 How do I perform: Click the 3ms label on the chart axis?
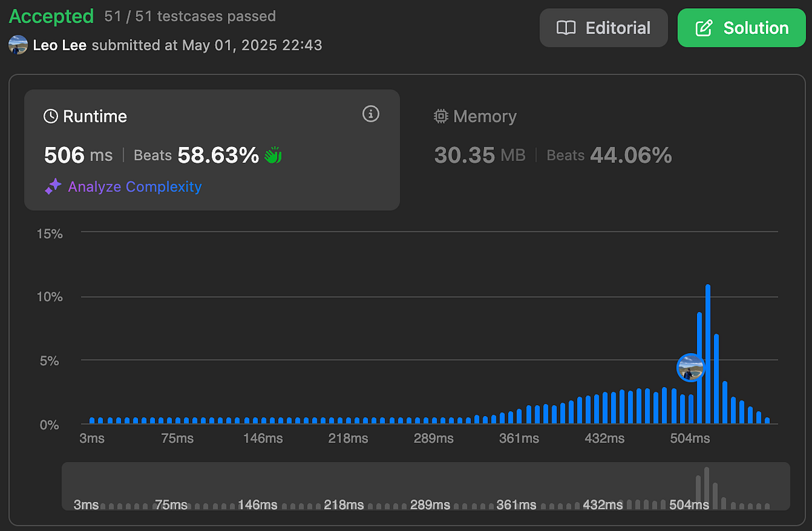[x=92, y=438]
